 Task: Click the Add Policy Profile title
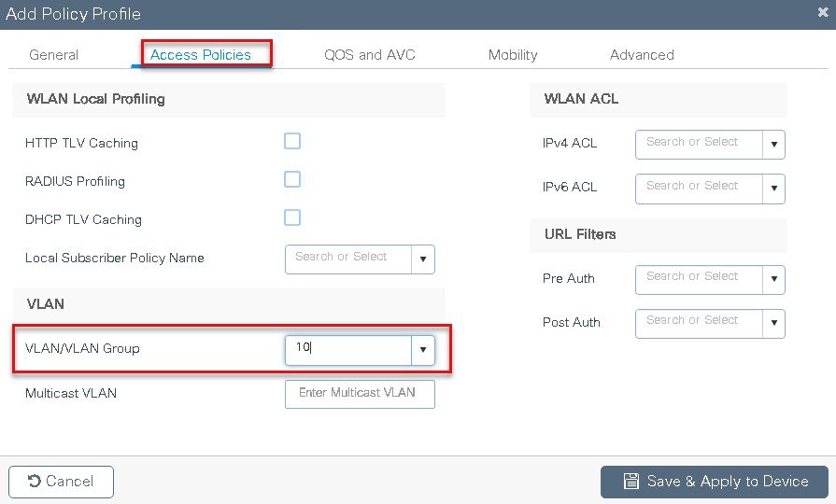[x=73, y=14]
